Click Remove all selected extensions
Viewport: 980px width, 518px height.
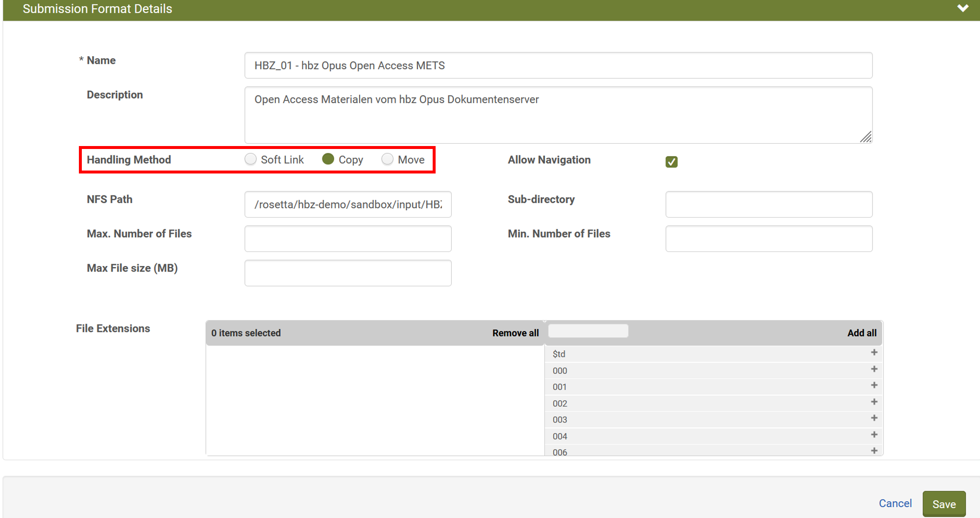coord(515,333)
